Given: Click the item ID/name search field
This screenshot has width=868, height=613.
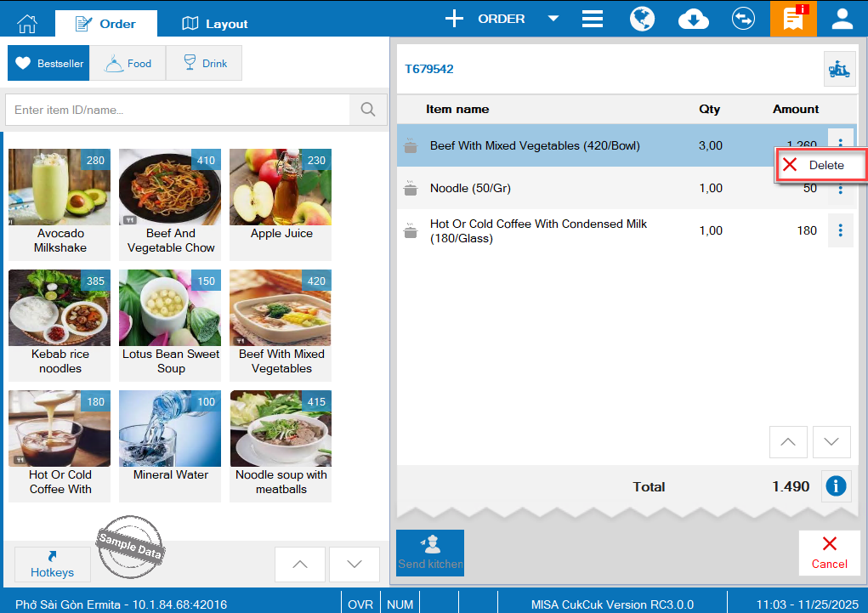Looking at the screenshot, I should [x=179, y=110].
